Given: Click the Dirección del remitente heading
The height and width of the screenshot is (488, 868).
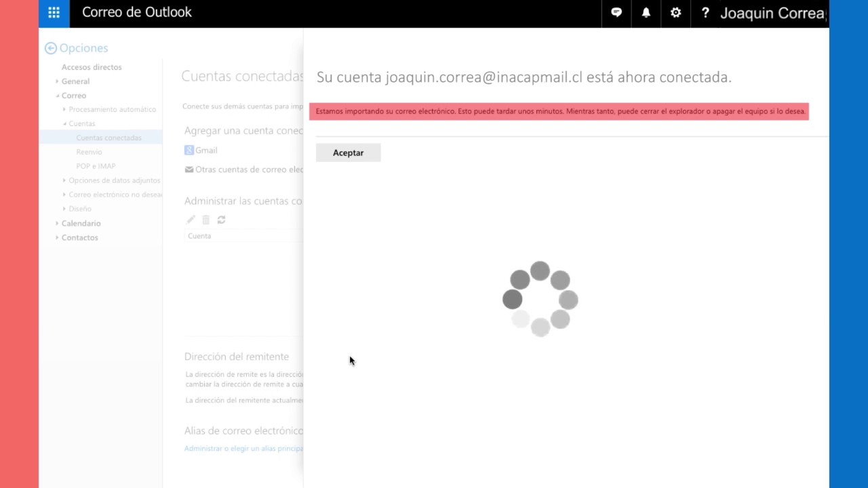Looking at the screenshot, I should point(237,357).
